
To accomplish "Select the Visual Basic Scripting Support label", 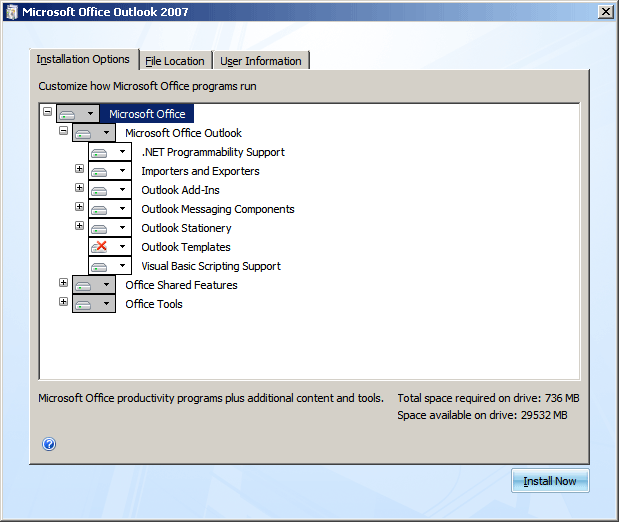I will pyautogui.click(x=211, y=266).
